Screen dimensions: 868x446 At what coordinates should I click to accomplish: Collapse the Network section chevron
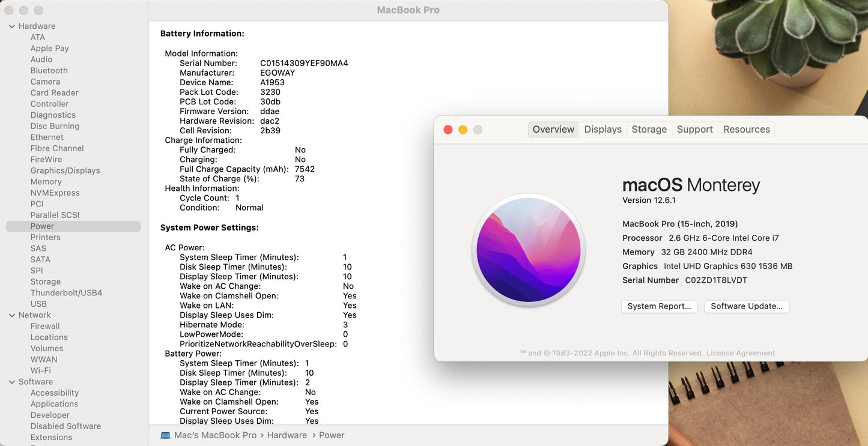click(11, 315)
